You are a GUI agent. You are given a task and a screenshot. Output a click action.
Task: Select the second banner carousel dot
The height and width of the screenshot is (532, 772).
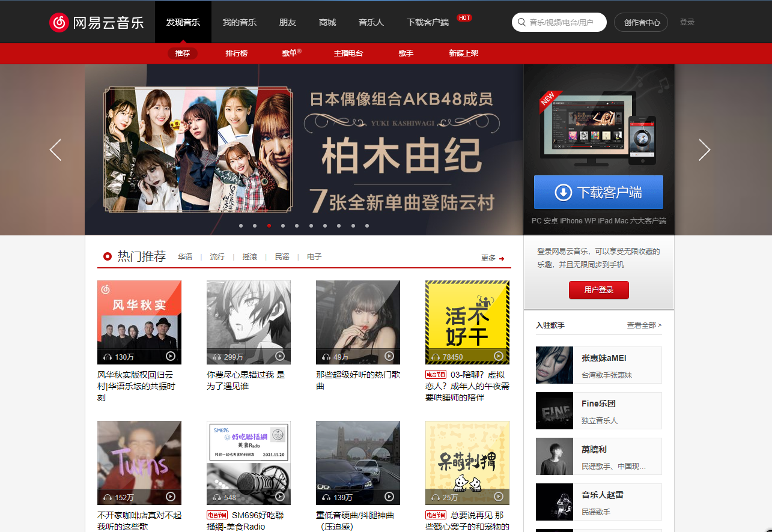pos(255,226)
